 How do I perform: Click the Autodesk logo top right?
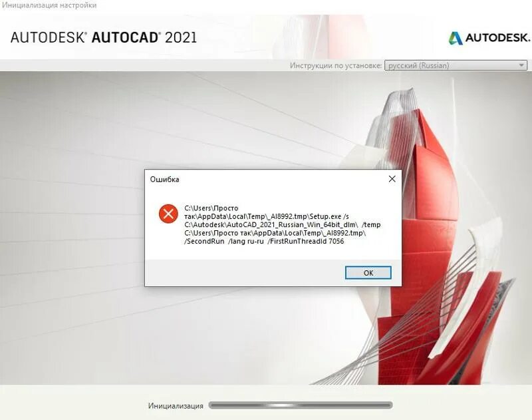point(489,38)
